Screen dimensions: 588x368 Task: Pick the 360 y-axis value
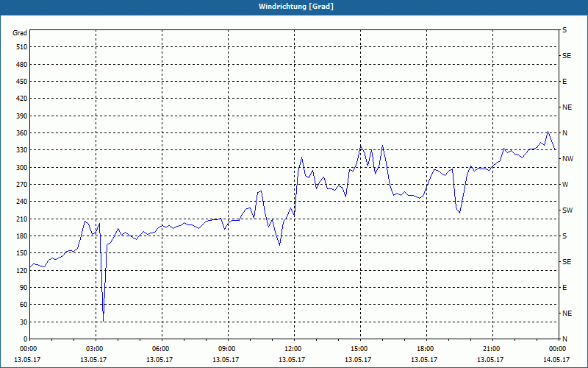(22, 133)
